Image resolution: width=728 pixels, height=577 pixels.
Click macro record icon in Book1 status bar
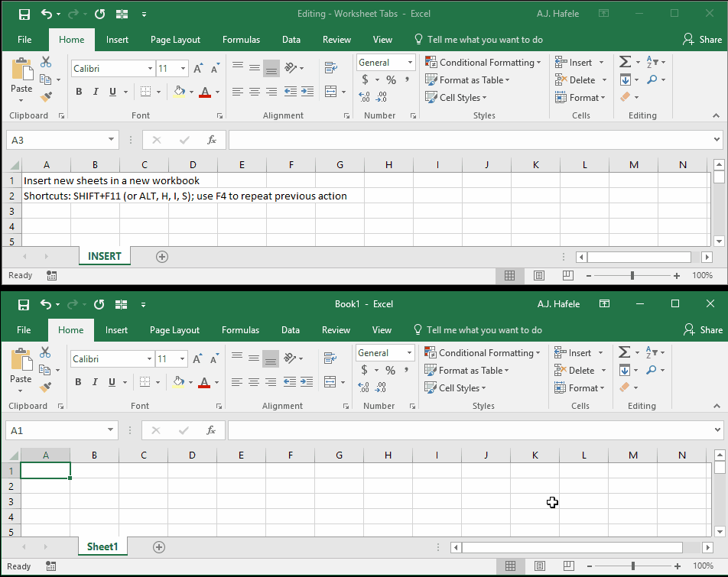click(x=50, y=566)
